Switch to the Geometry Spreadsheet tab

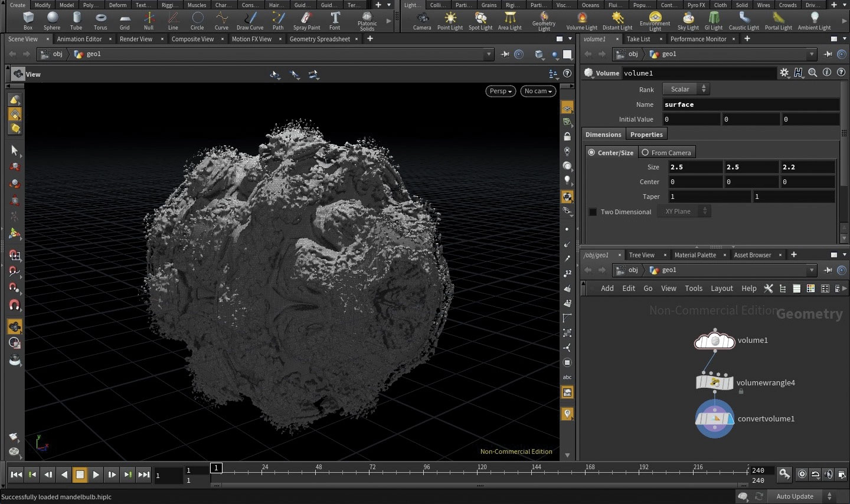[x=319, y=39]
